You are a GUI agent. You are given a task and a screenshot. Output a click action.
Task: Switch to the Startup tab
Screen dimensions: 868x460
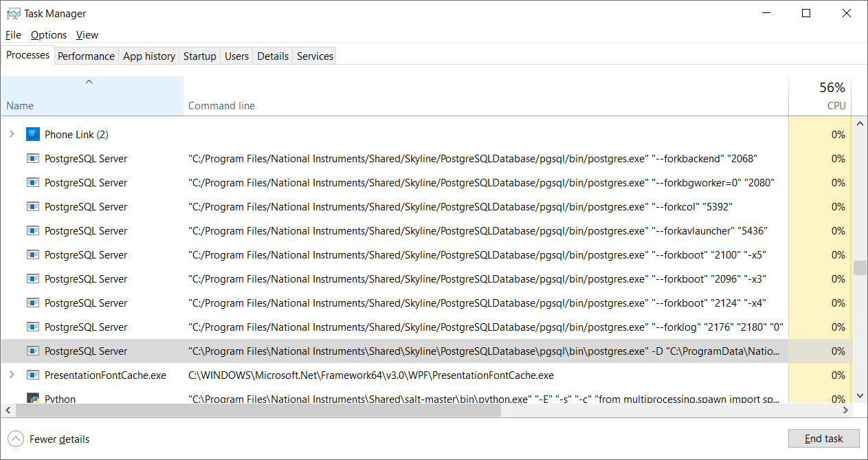pyautogui.click(x=200, y=56)
